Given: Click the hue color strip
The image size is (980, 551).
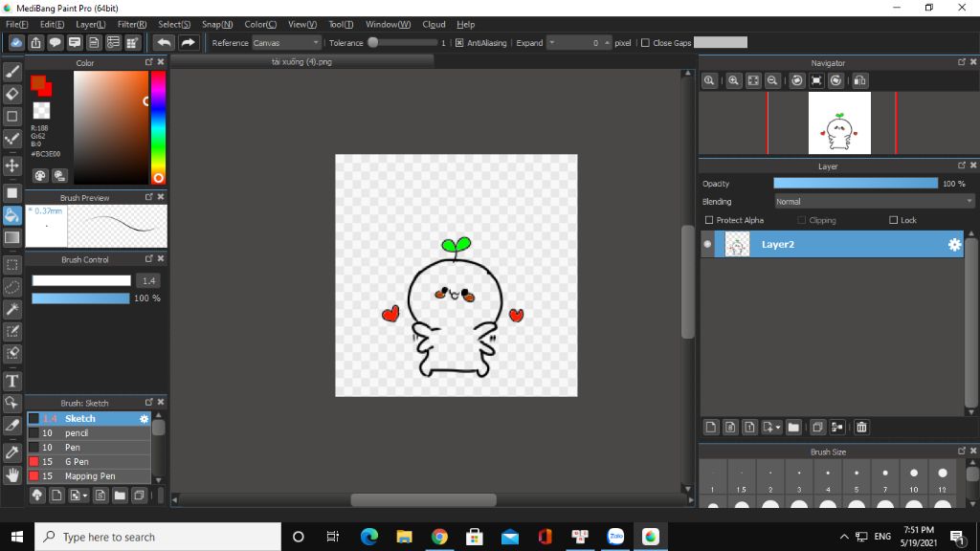Looking at the screenshot, I should coord(158,127).
